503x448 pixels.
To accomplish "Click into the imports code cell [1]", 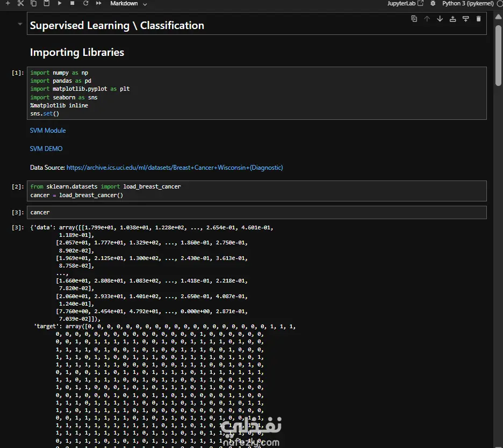I will 257,93.
